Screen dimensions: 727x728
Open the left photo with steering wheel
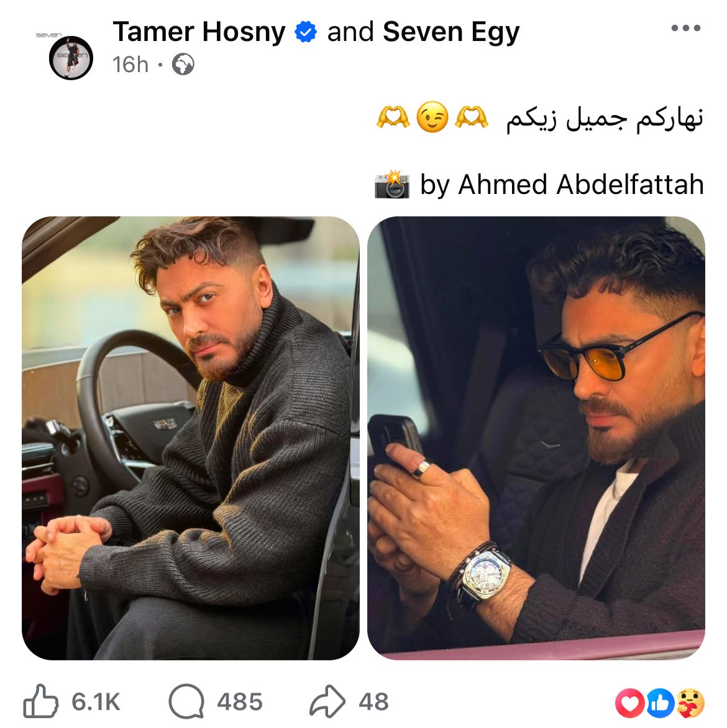[191, 438]
